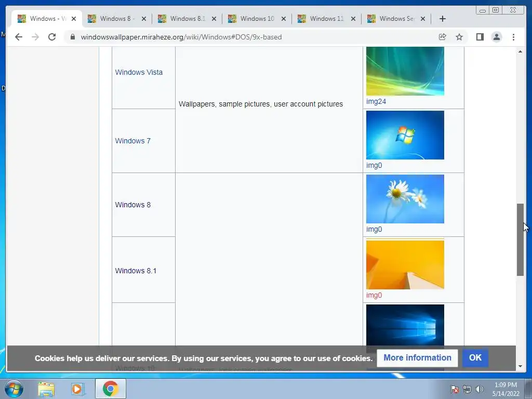The width and height of the screenshot is (532, 399).
Task: Close the Windows 10 tab
Action: pos(284,19)
